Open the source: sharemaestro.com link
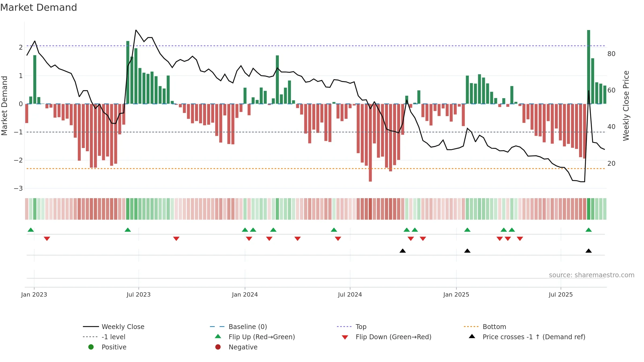This screenshot has width=644, height=362. pos(592,275)
